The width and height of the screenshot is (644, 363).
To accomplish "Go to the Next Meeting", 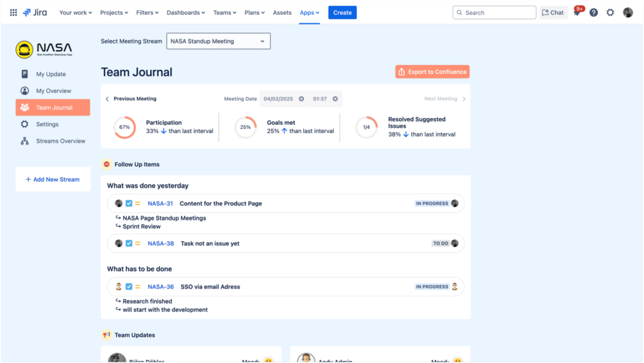I will (445, 99).
